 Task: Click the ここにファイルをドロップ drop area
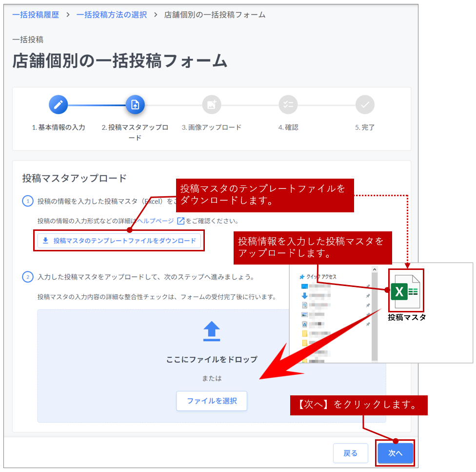[212, 360]
